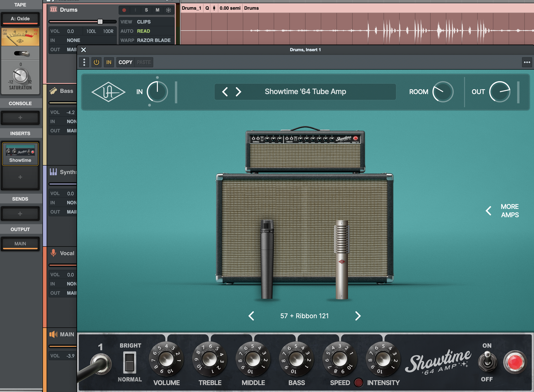Click the Universal Audio diamond logo
This screenshot has width=534, height=392.
click(108, 92)
